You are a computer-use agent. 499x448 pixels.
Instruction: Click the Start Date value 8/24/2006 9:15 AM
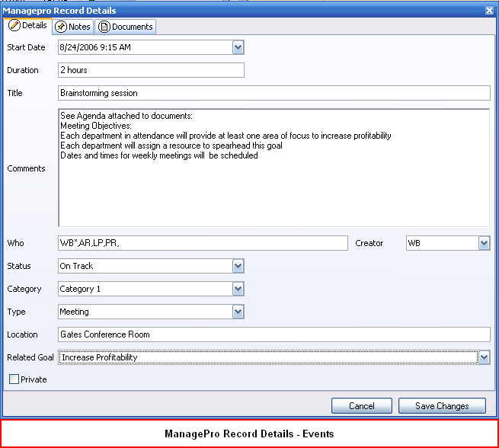pos(95,47)
